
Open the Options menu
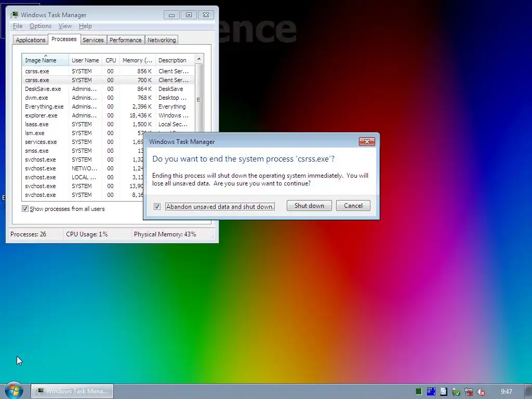[41, 26]
